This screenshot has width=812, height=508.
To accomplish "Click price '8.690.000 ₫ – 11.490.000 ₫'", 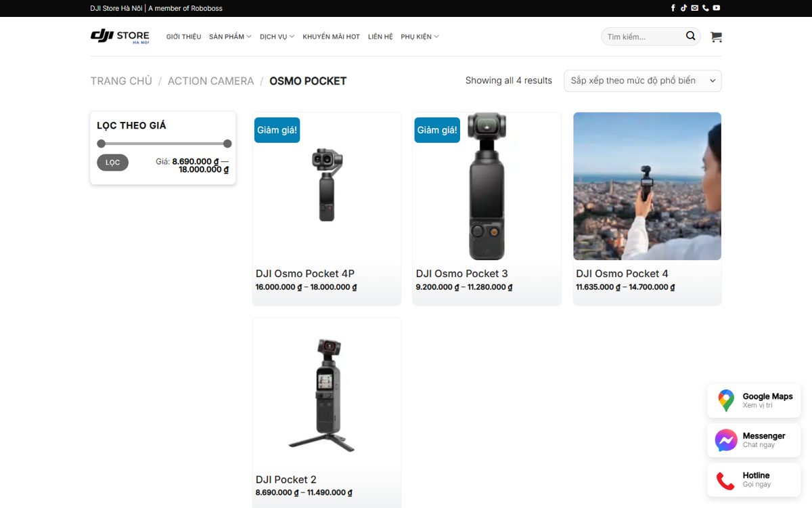I will pyautogui.click(x=304, y=493).
